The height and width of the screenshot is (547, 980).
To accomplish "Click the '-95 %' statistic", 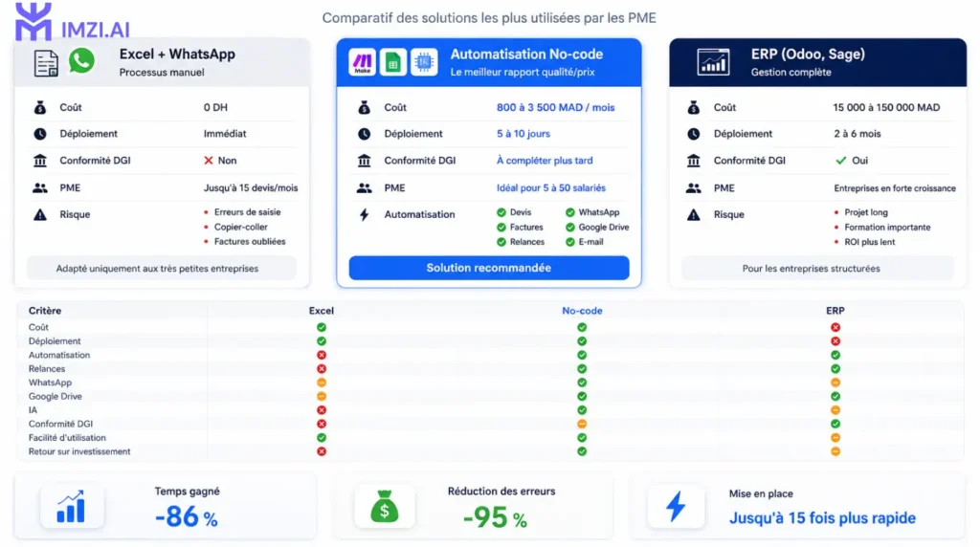I will (x=495, y=517).
